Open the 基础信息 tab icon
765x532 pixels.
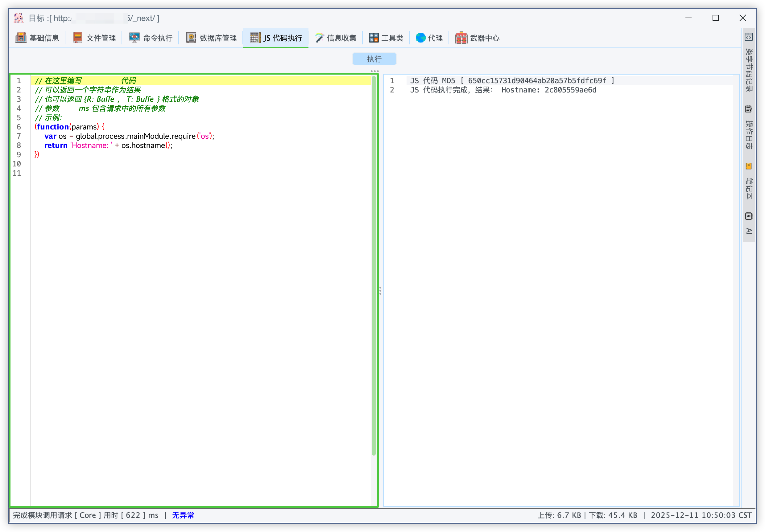pos(21,38)
